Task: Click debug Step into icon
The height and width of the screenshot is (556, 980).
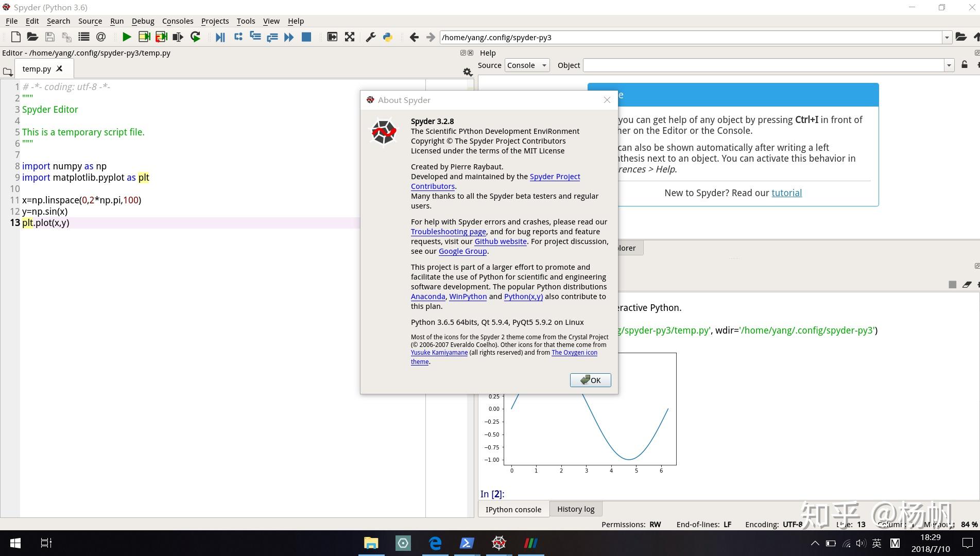Action: click(255, 37)
